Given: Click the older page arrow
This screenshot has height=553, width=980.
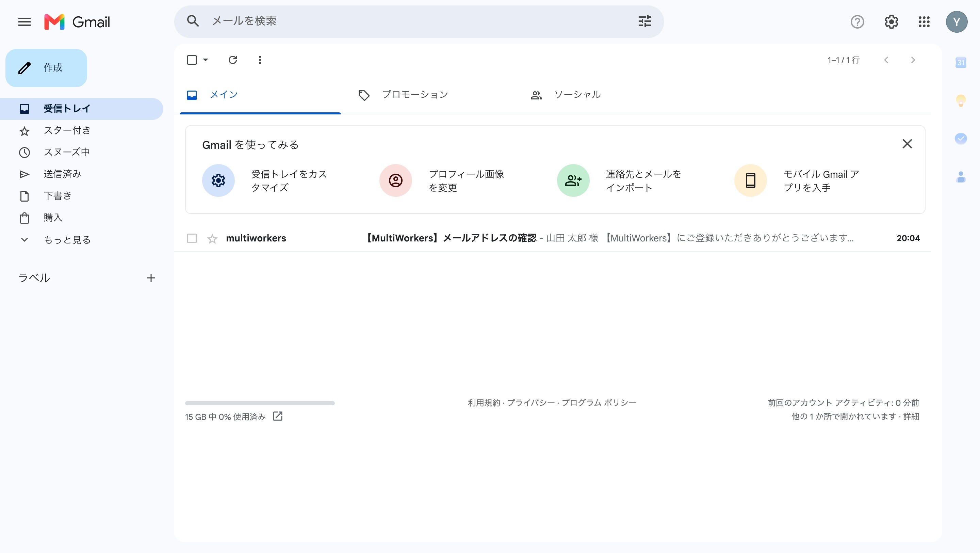Looking at the screenshot, I should pyautogui.click(x=913, y=60).
